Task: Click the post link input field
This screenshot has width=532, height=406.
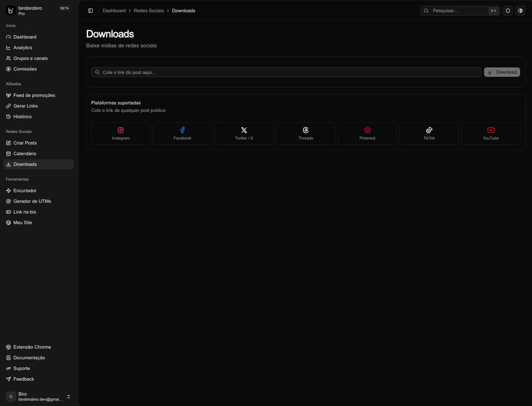Action: pos(286,72)
